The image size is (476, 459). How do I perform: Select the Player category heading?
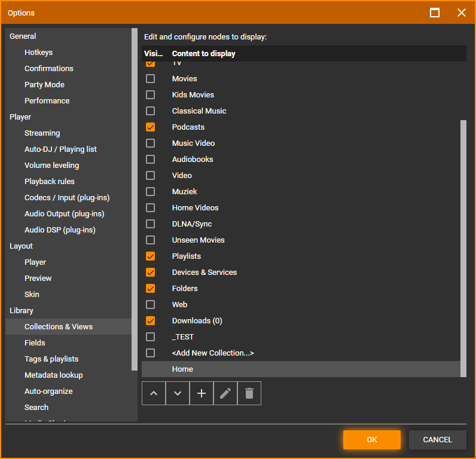click(x=20, y=117)
